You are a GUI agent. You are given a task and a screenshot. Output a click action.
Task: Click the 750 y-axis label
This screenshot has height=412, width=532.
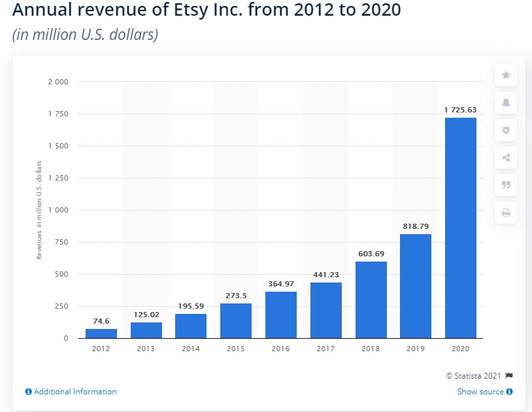[61, 242]
